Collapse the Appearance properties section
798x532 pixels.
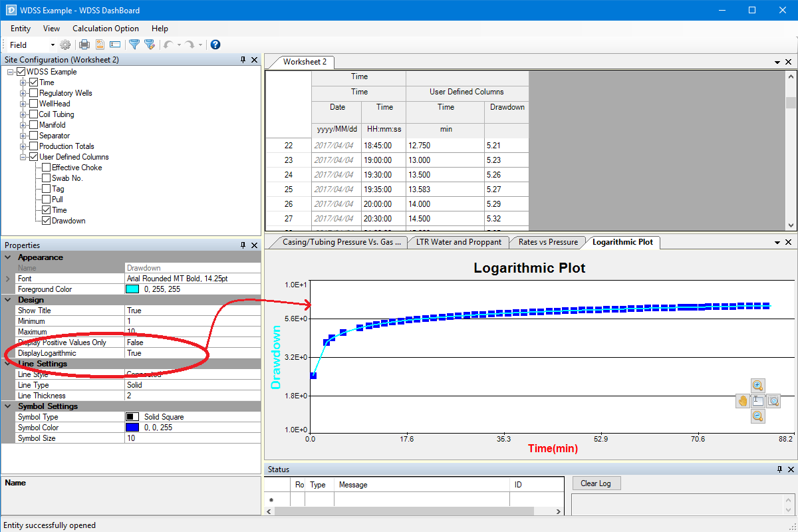[x=8, y=257]
